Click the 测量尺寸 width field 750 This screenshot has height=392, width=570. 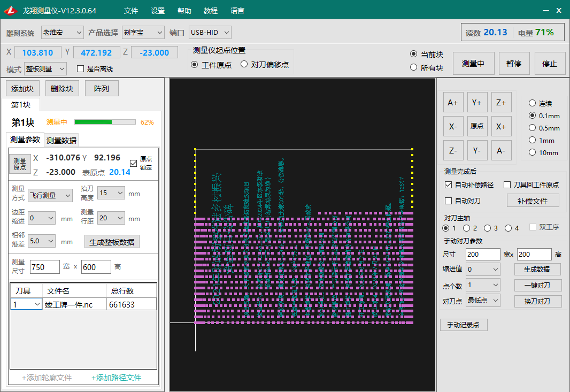pos(45,267)
